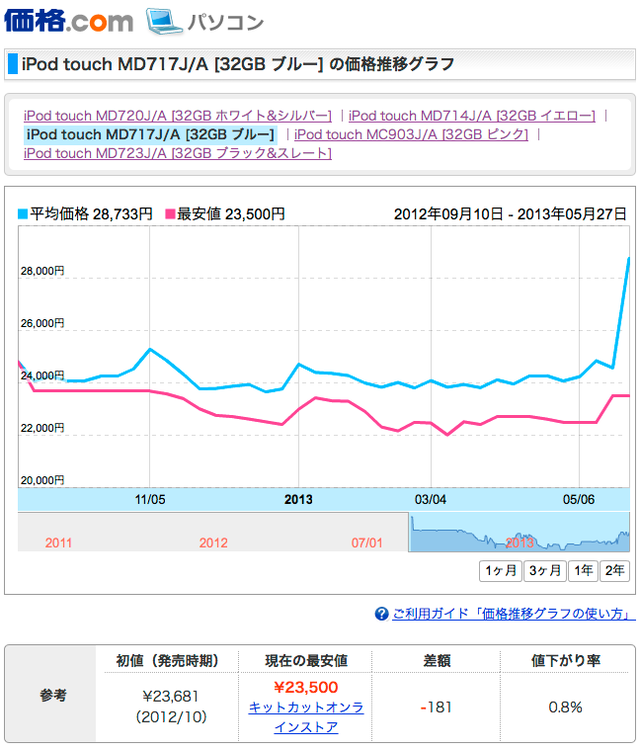This screenshot has width=640, height=750.
Task: Click the 28,000円 axis label
Action: click(42, 271)
